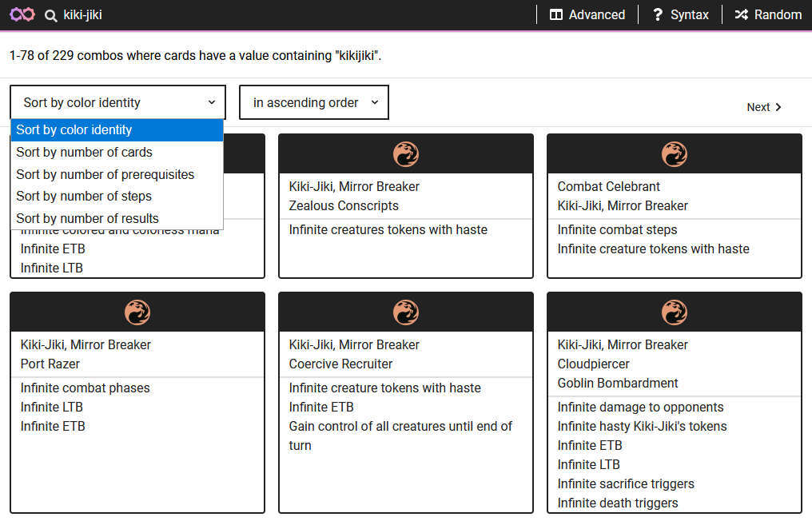
Task: Click red mana icon on Coercive Recruiter card
Action: click(x=405, y=312)
